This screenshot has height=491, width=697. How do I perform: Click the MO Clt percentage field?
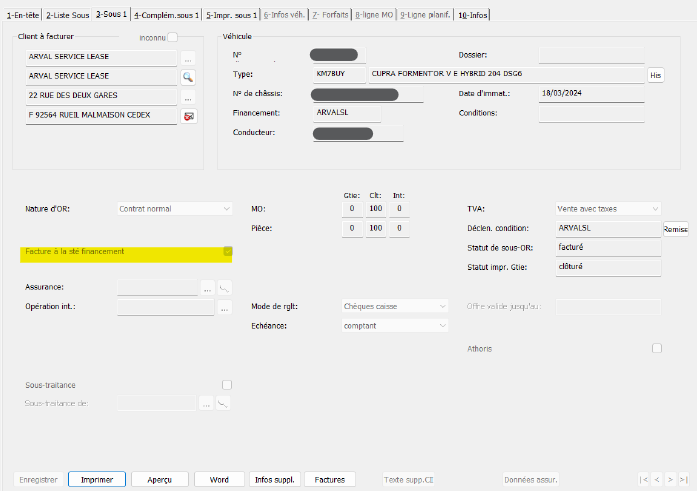click(375, 209)
